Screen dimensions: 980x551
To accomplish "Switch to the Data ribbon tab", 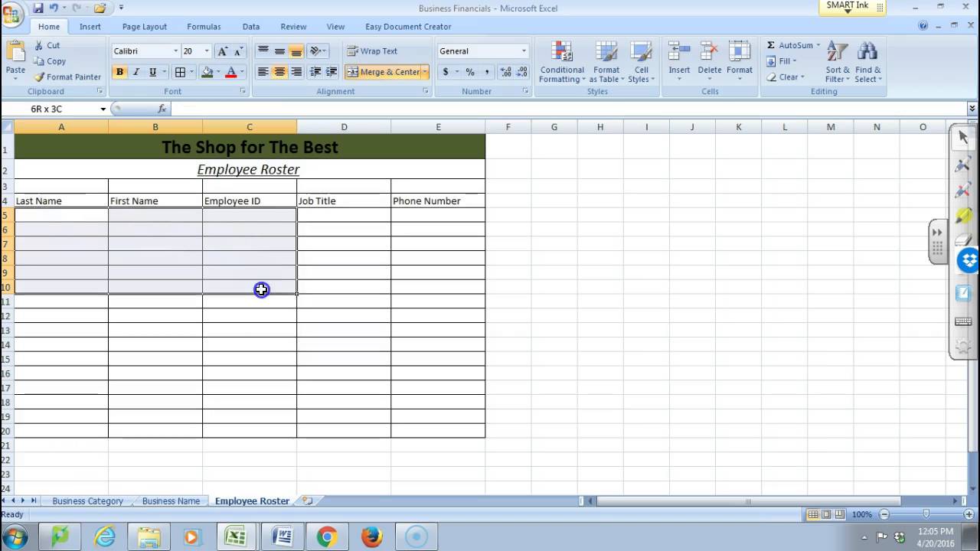I will pyautogui.click(x=251, y=27).
